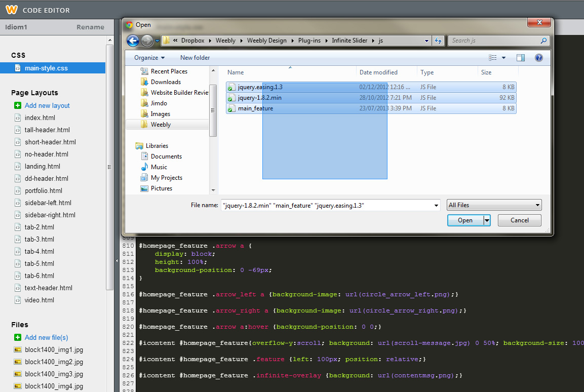Click the Rename link for Idiom1
584x392 pixels.
pos(90,27)
